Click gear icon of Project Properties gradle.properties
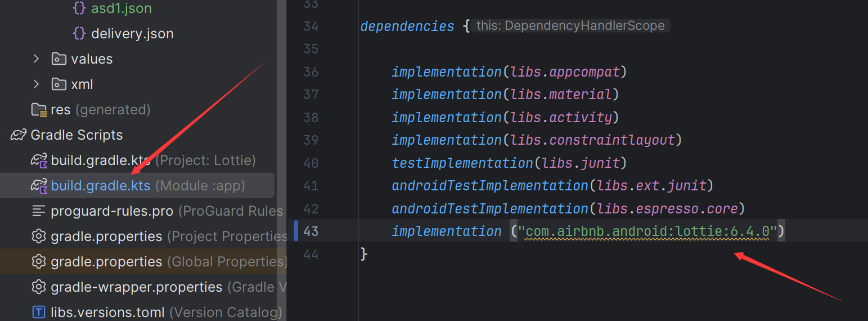This screenshot has width=868, height=321. (x=39, y=237)
